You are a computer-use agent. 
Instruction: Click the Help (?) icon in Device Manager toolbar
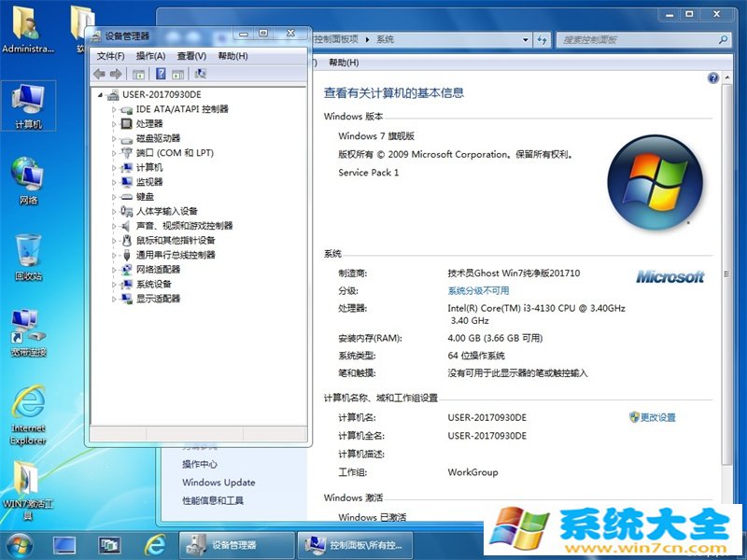tap(161, 73)
